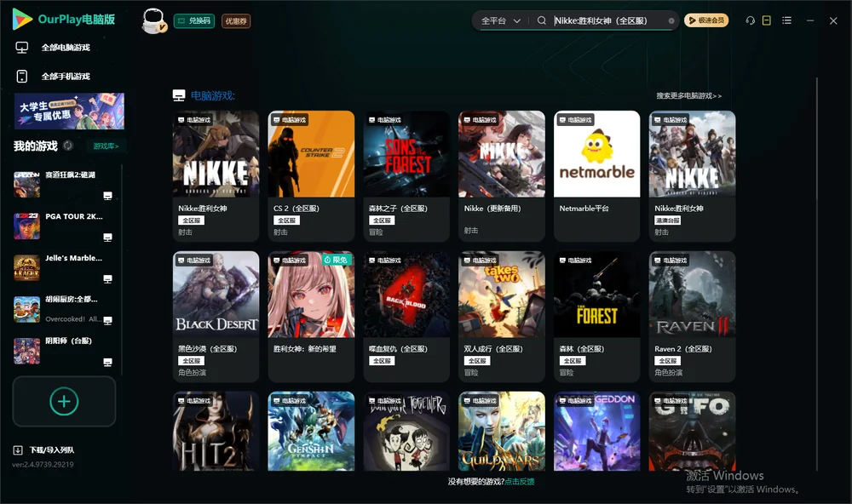Screen dimensions: 852x504
Task: Click PC icon on 赛道狂飙2 row
Action: point(107,196)
